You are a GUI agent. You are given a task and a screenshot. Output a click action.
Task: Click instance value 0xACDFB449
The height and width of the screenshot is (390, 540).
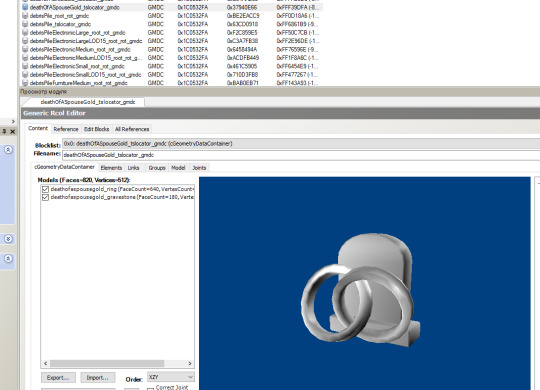243,58
